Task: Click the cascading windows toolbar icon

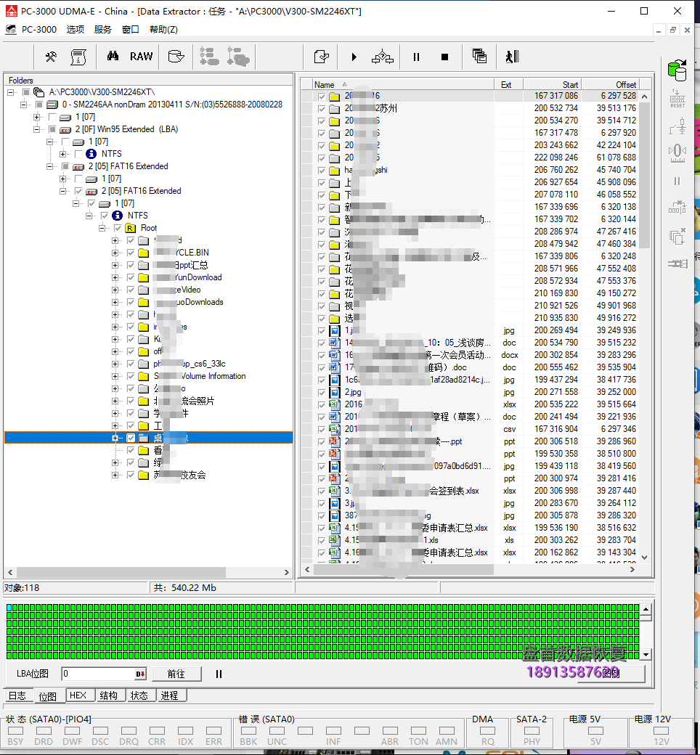Action: [x=479, y=57]
